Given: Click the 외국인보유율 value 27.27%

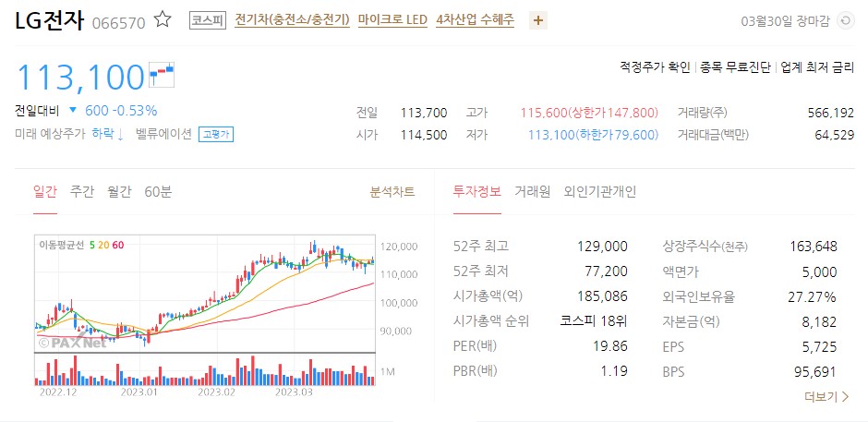Looking at the screenshot, I should click(x=812, y=296).
